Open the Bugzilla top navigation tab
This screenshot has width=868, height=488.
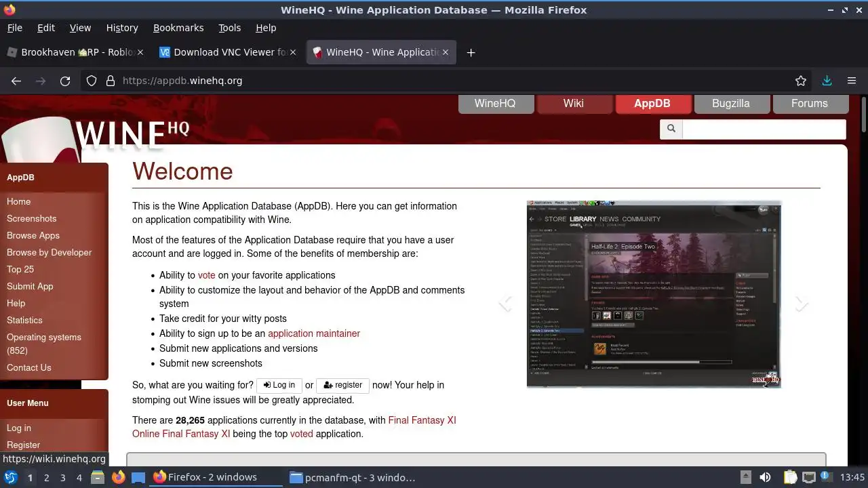(731, 104)
